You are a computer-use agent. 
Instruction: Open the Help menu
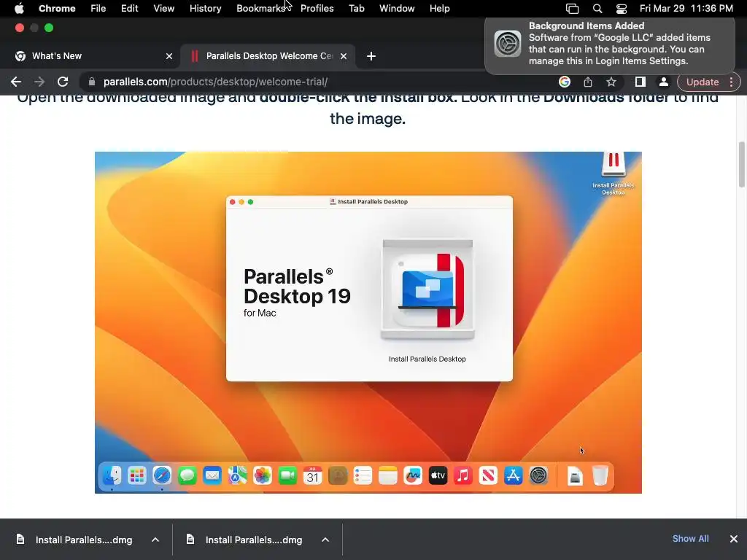(x=439, y=9)
